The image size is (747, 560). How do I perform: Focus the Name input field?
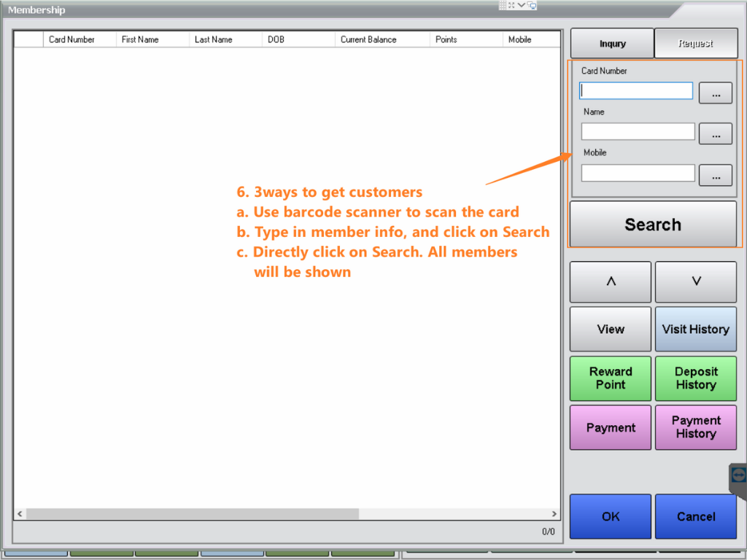tap(638, 132)
